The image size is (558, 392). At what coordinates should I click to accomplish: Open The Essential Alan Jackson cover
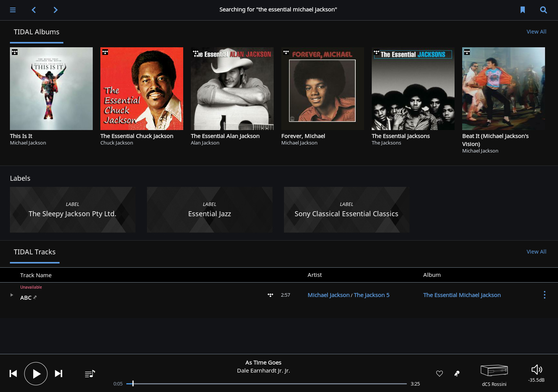(x=232, y=88)
